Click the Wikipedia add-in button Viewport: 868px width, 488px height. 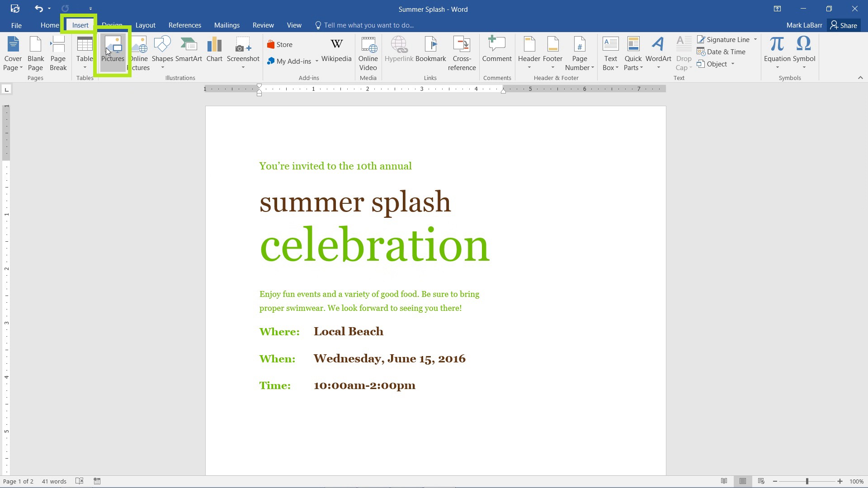[x=336, y=53]
